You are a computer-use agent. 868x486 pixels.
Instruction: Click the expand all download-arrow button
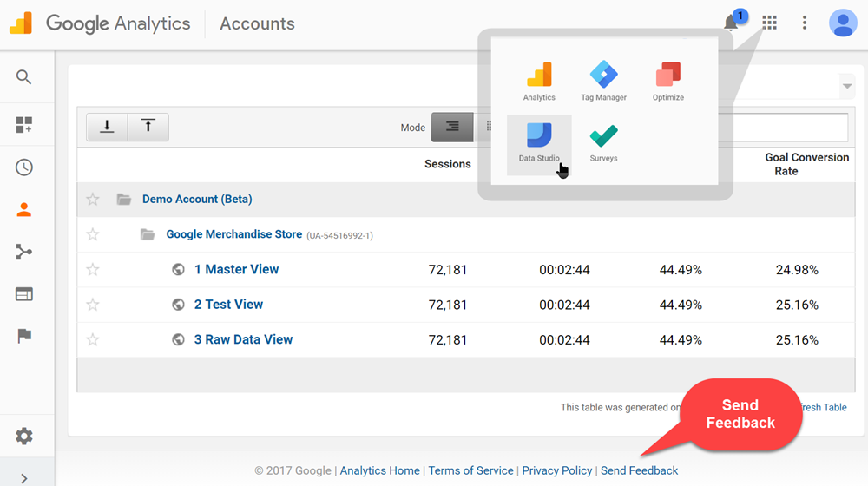pos(107,127)
